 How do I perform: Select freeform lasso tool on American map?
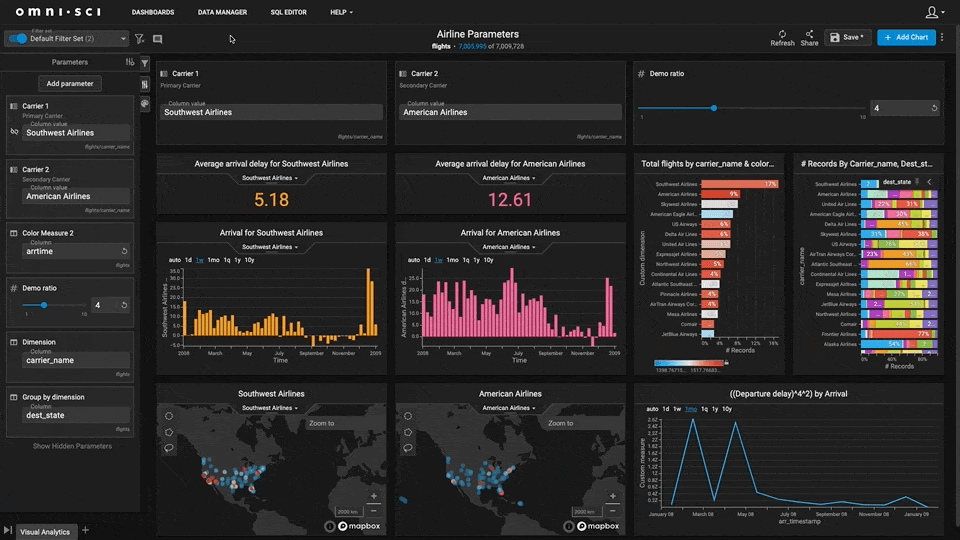[407, 448]
